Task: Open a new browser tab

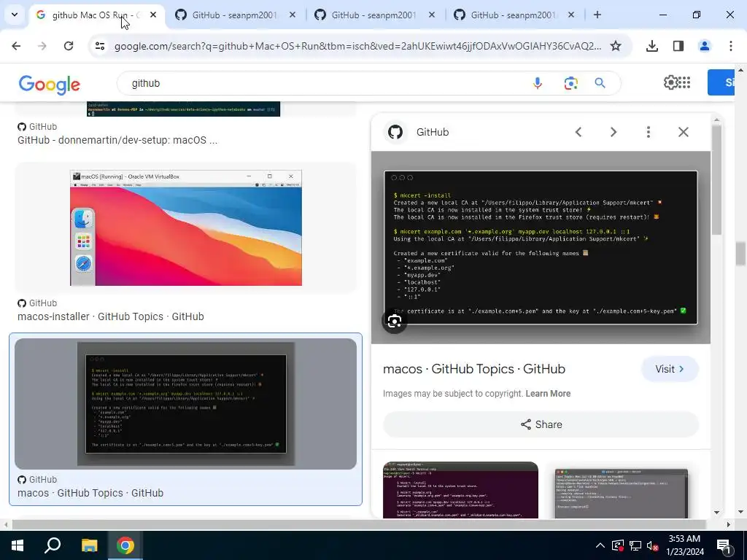Action: pyautogui.click(x=597, y=15)
